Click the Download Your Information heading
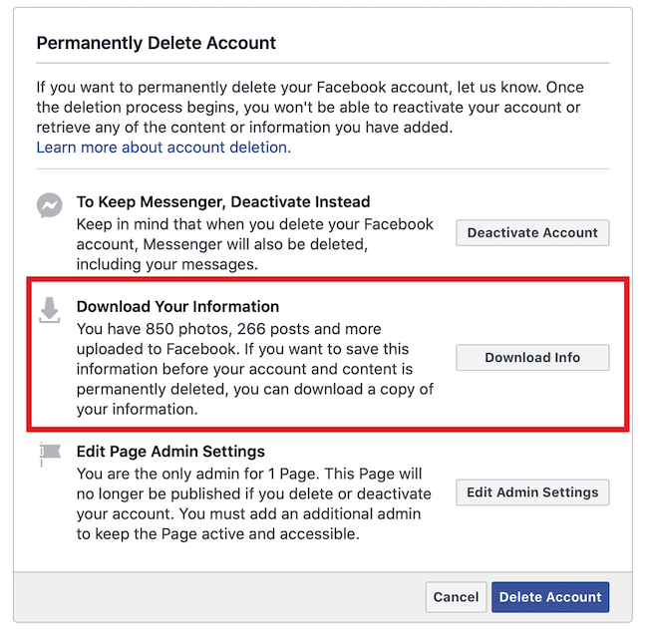 point(177,307)
